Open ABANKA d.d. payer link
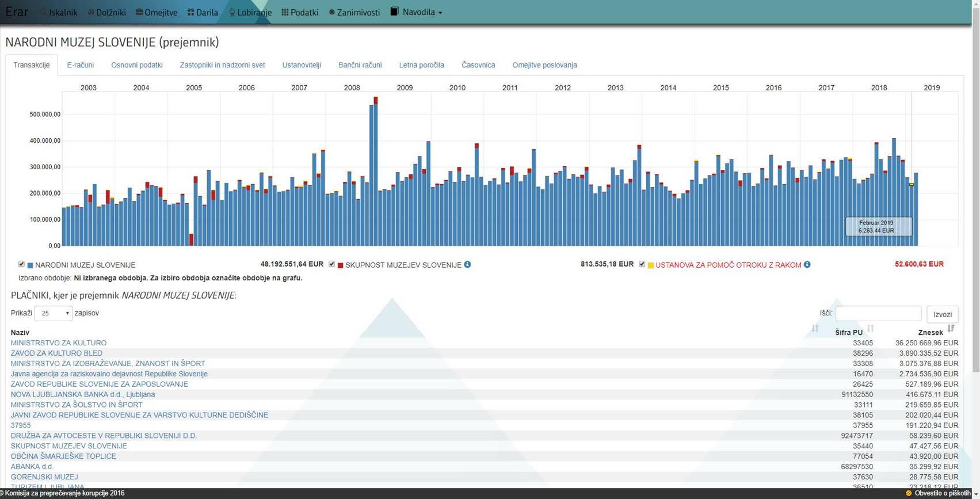 32,467
